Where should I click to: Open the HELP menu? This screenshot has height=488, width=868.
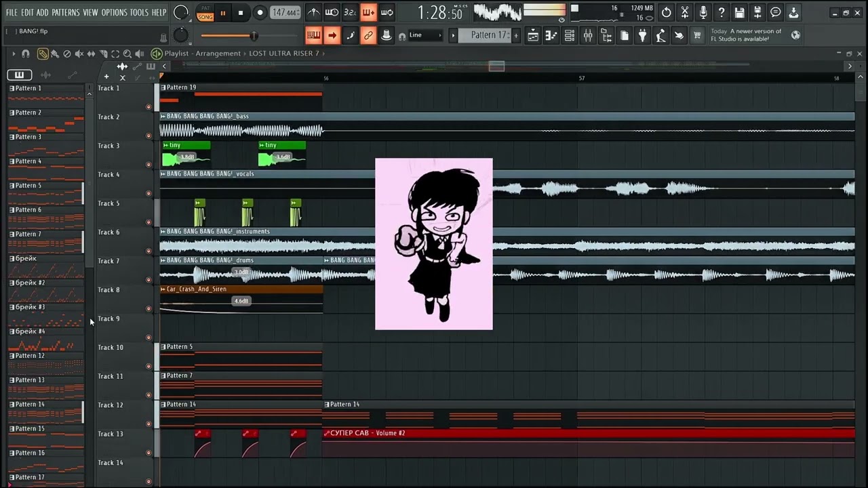[159, 12]
